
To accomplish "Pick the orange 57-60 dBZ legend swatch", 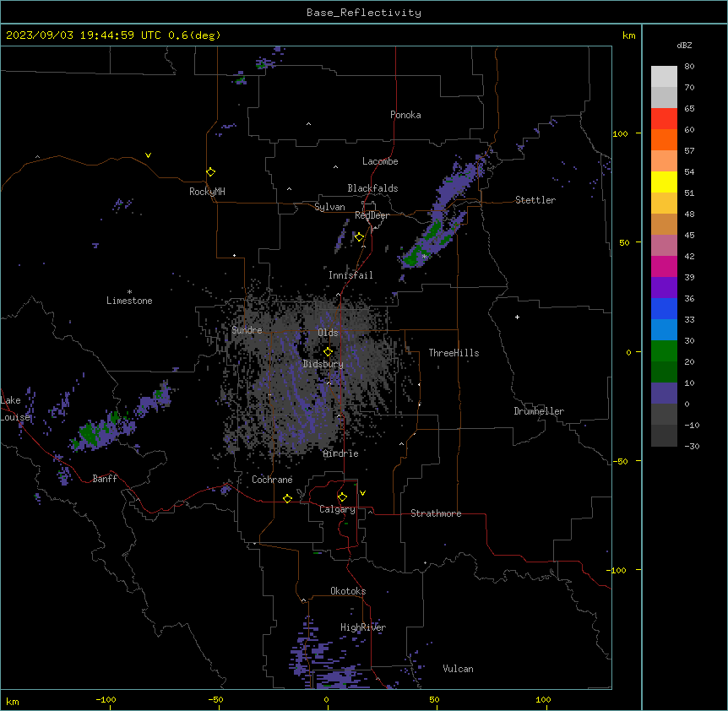I will pyautogui.click(x=664, y=139).
